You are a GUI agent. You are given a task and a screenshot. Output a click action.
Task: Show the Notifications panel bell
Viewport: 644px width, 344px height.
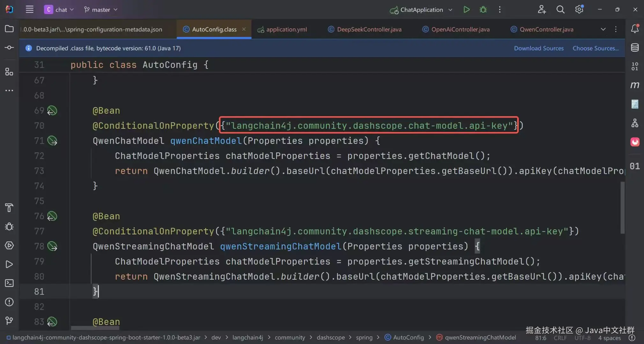coord(635,29)
